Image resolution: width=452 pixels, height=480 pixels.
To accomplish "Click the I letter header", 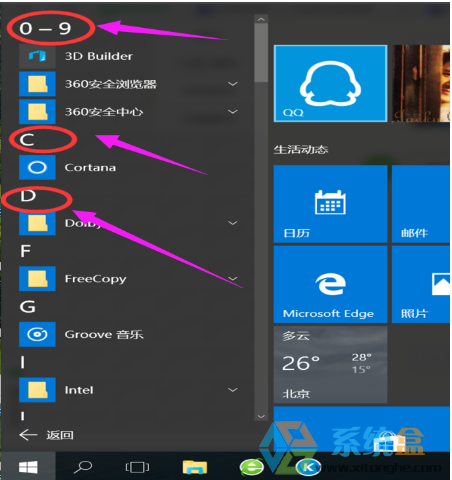I will pos(23,362).
